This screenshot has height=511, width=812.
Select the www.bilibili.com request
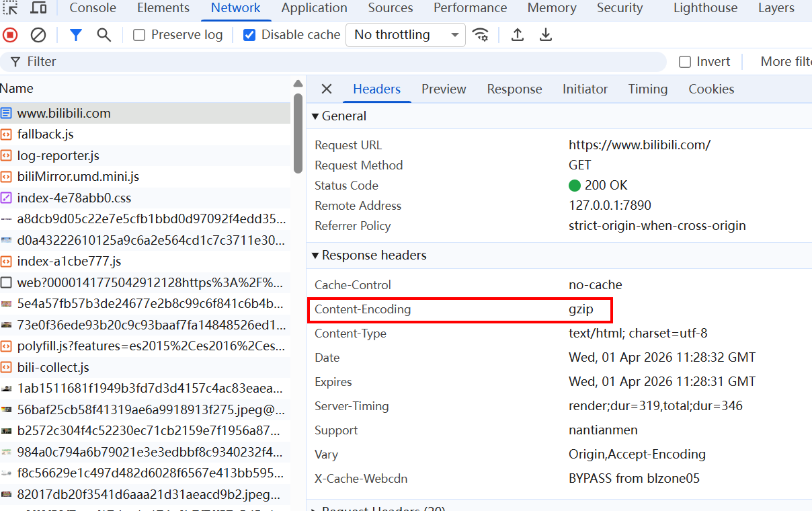coord(145,113)
